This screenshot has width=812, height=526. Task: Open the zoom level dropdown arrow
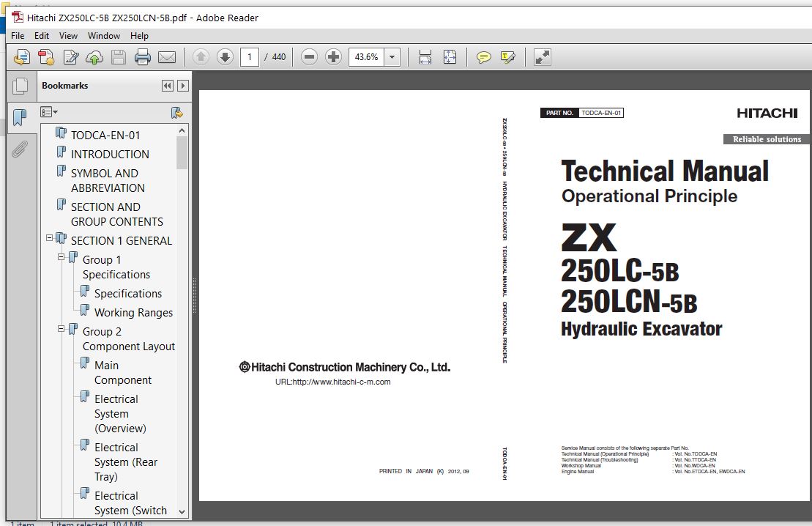392,57
